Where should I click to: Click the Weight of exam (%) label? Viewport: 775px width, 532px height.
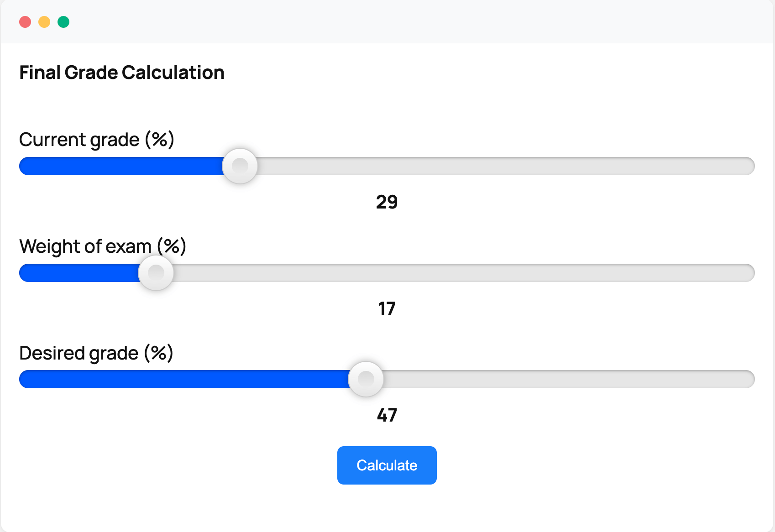click(103, 246)
